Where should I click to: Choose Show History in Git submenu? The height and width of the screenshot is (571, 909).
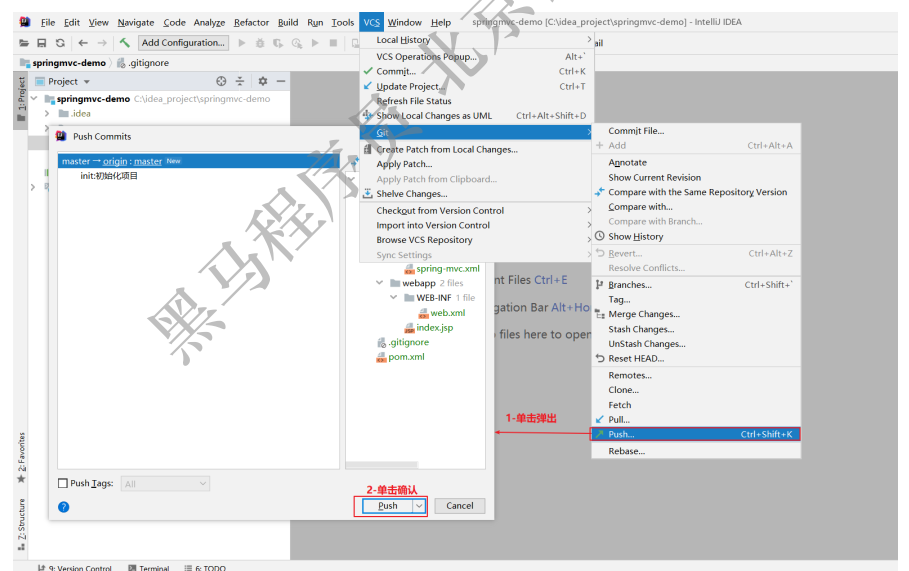click(696, 237)
